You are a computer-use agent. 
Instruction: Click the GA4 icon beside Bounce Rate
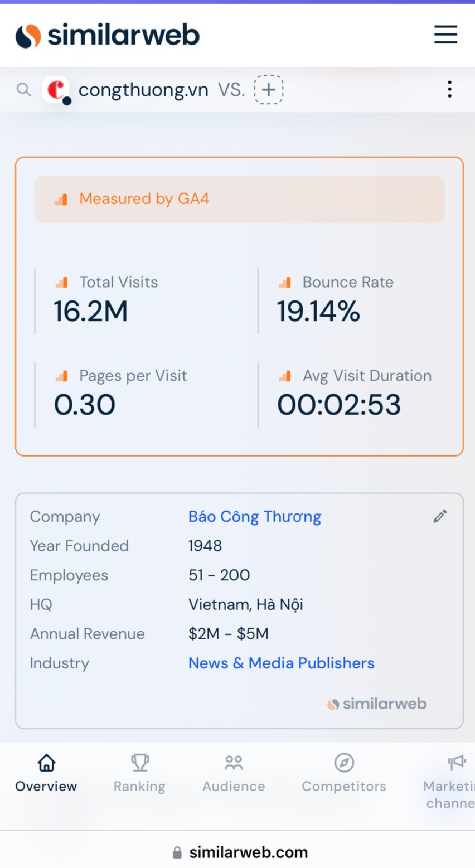285,283
